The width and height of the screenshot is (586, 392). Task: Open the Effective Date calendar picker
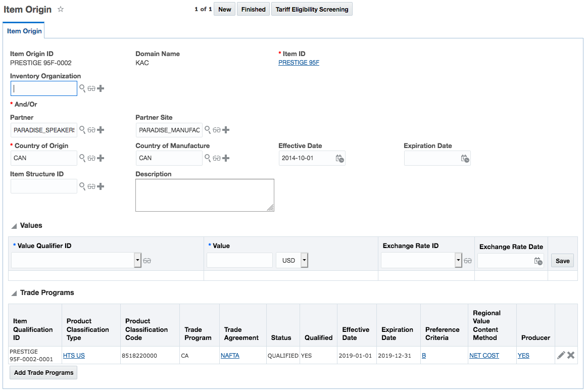(340, 158)
